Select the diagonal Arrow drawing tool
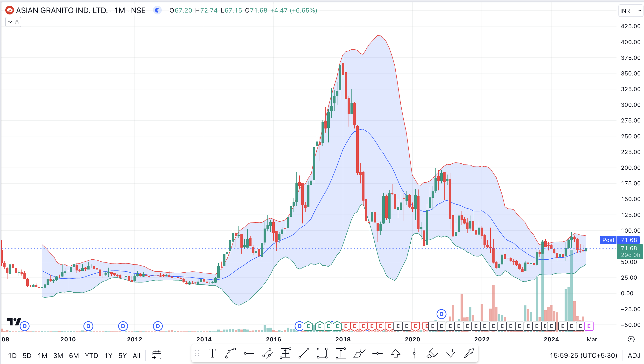The width and height of the screenshot is (644, 364). (469, 353)
